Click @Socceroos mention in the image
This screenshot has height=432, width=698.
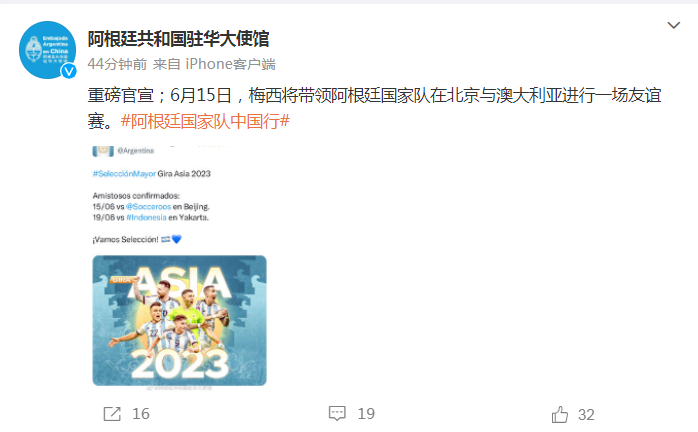pyautogui.click(x=148, y=207)
